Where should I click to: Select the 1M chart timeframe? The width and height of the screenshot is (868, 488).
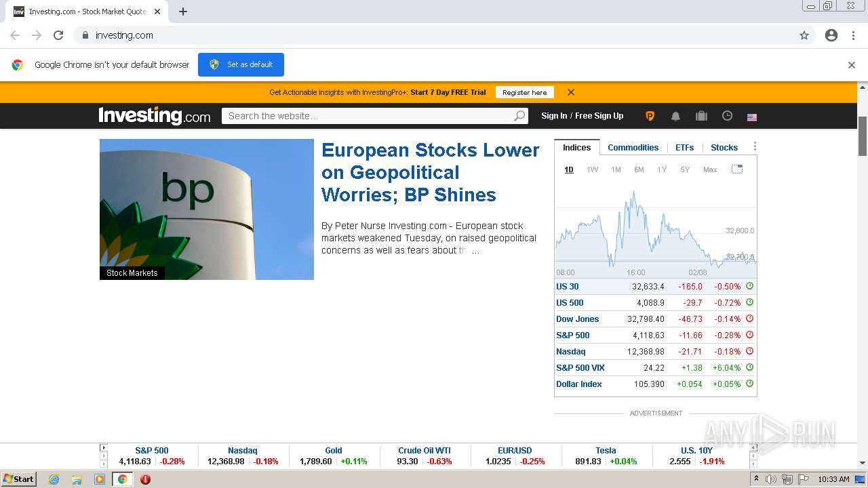click(x=616, y=169)
